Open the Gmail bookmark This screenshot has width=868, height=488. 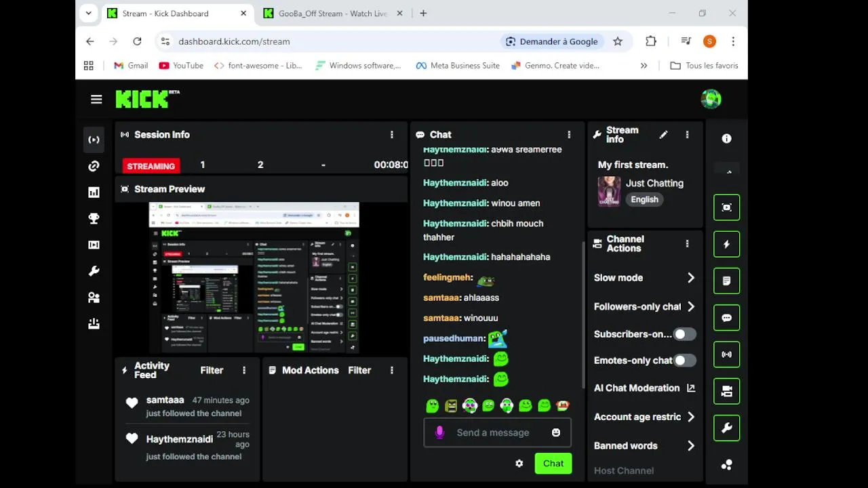tap(131, 66)
